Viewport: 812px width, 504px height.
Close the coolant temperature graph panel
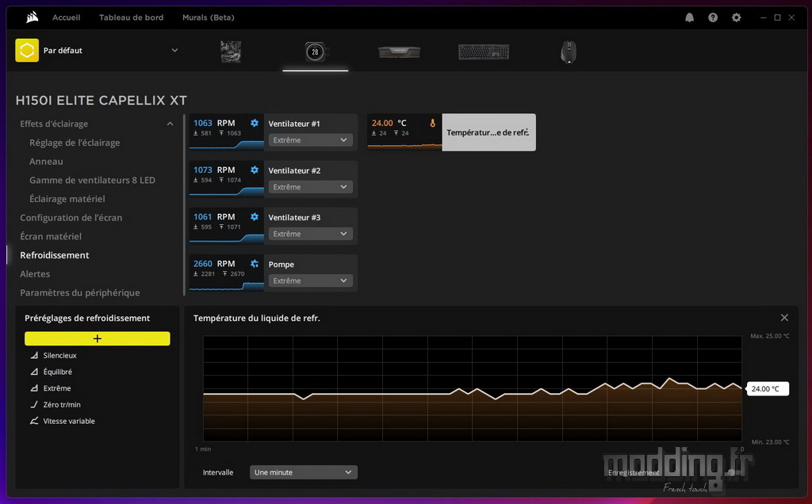click(x=784, y=318)
